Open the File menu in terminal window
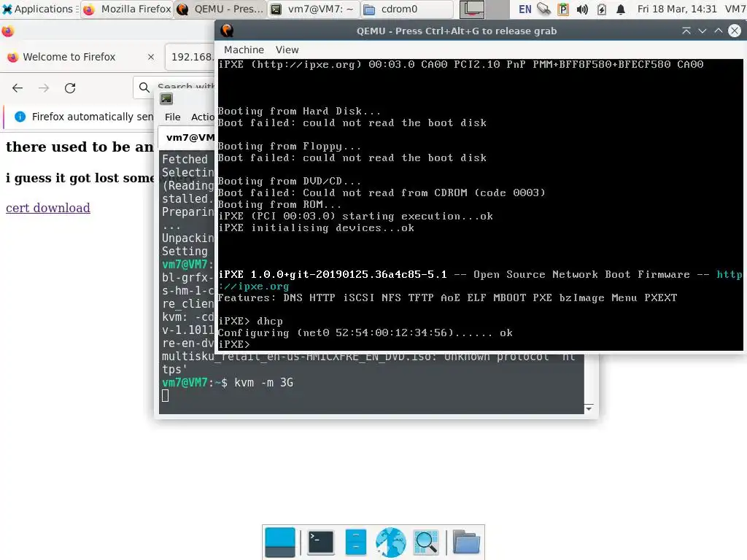747x560 pixels. (172, 117)
